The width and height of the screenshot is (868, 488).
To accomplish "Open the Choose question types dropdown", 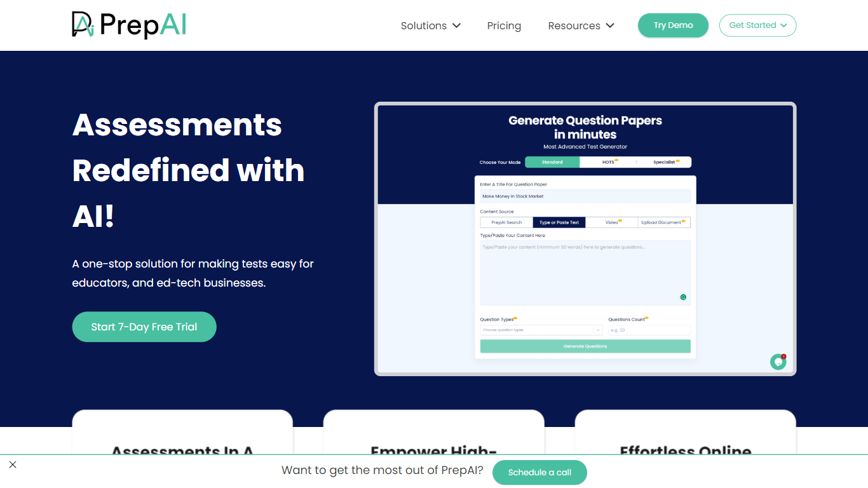I will (541, 330).
